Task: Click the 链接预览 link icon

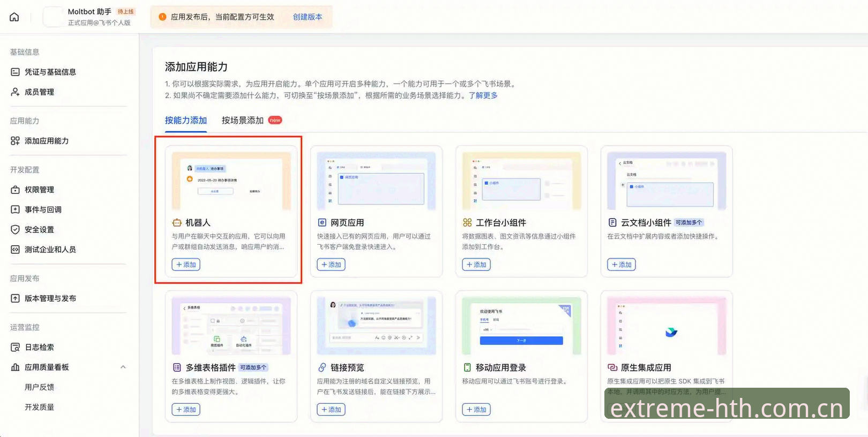Action: [322, 367]
